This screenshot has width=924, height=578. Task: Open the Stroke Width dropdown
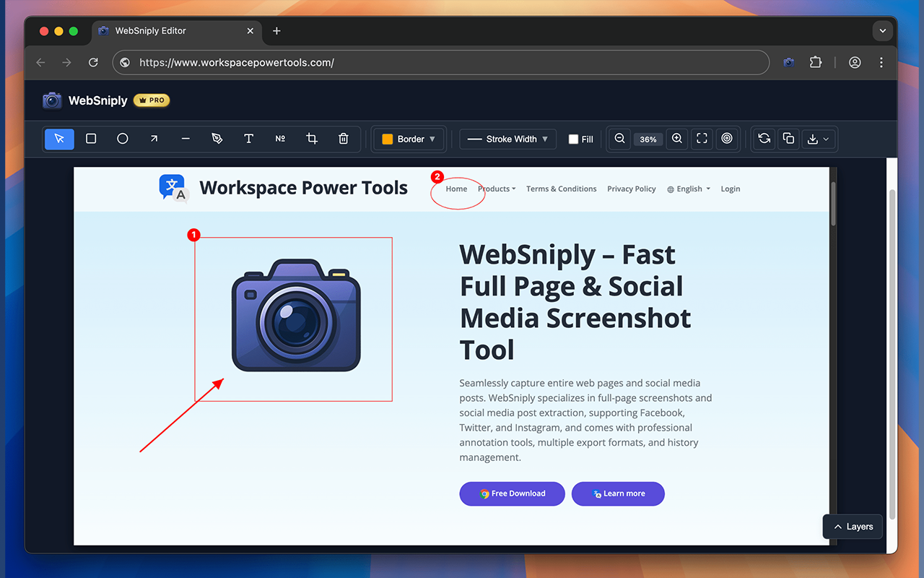click(507, 139)
